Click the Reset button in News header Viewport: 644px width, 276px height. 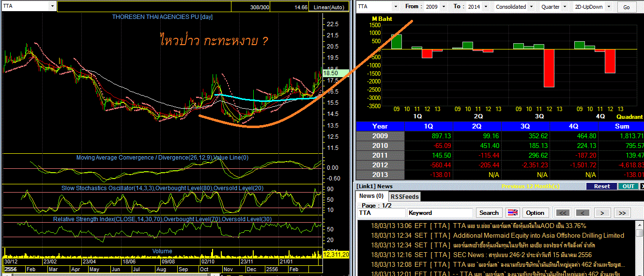602,186
